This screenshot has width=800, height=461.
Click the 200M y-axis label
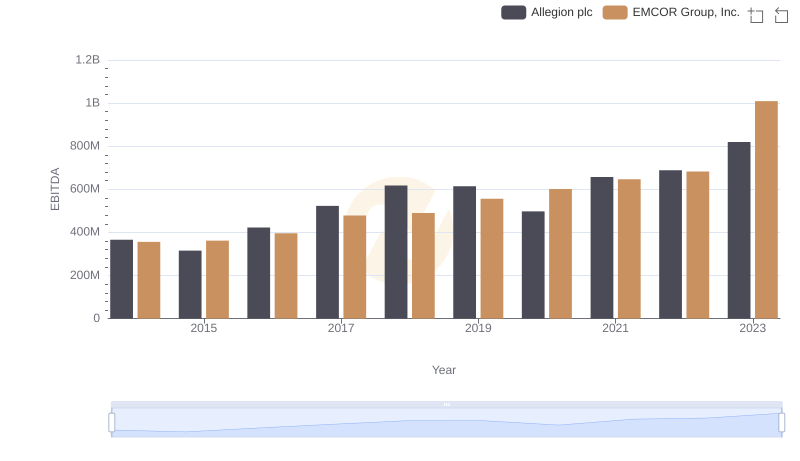click(85, 275)
